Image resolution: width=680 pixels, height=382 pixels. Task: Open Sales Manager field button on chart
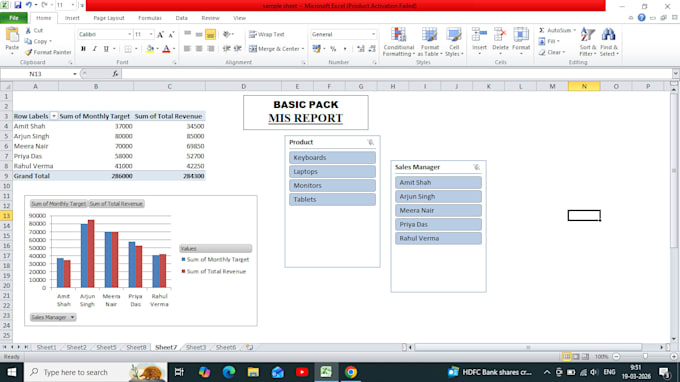(53, 317)
